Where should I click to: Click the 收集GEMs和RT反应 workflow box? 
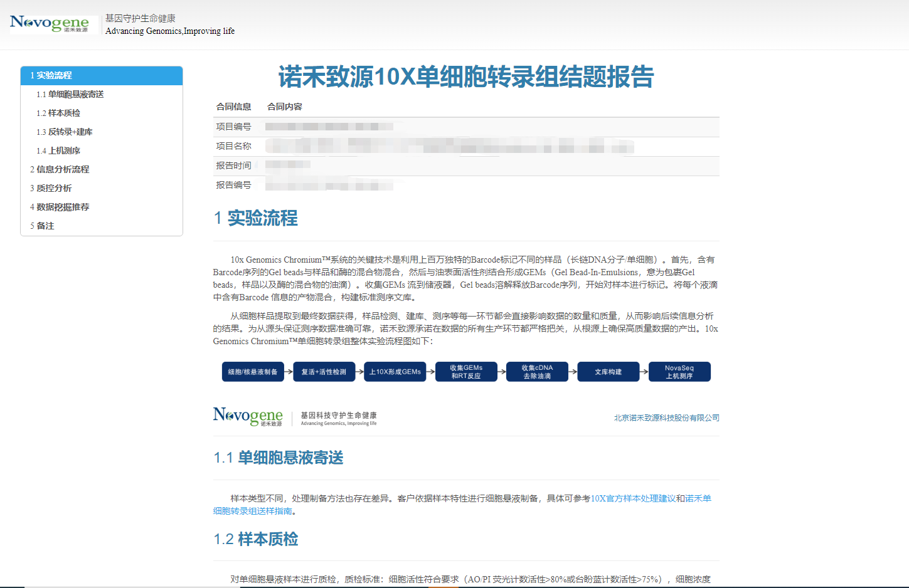tap(466, 372)
